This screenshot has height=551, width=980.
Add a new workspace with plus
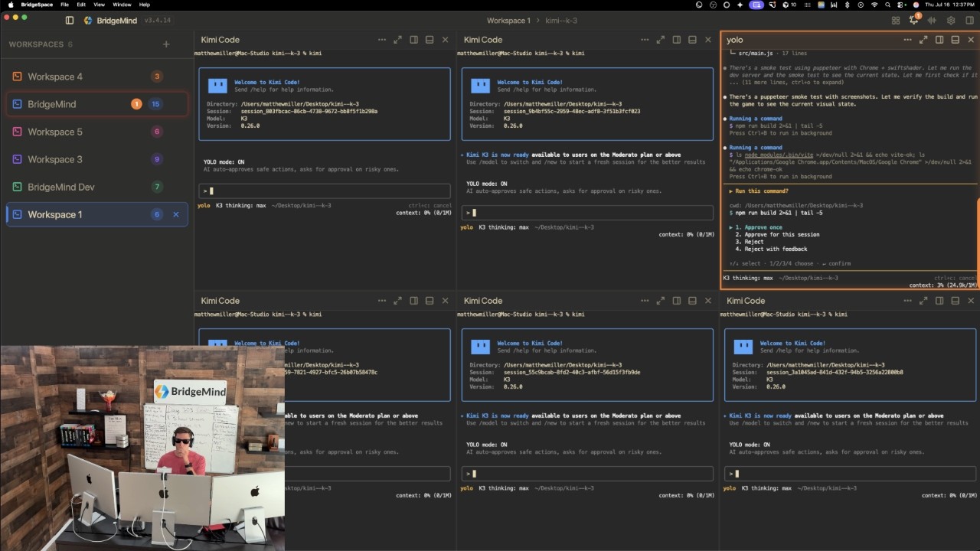pos(166,44)
